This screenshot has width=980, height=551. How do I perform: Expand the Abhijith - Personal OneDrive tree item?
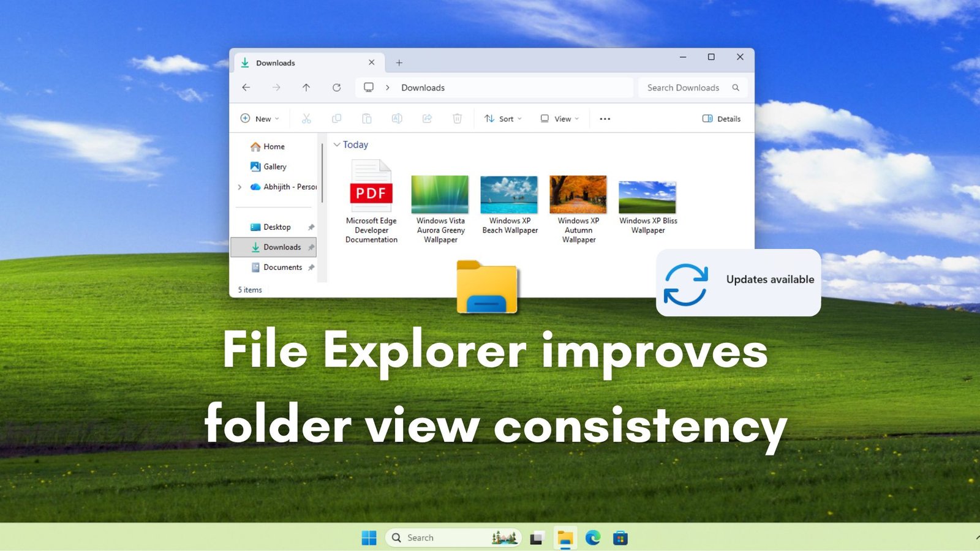(239, 187)
